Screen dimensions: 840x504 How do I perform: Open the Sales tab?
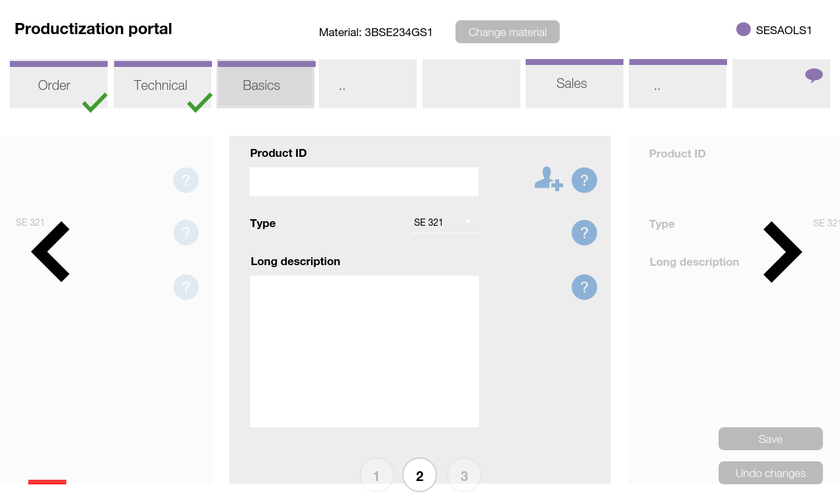(572, 83)
